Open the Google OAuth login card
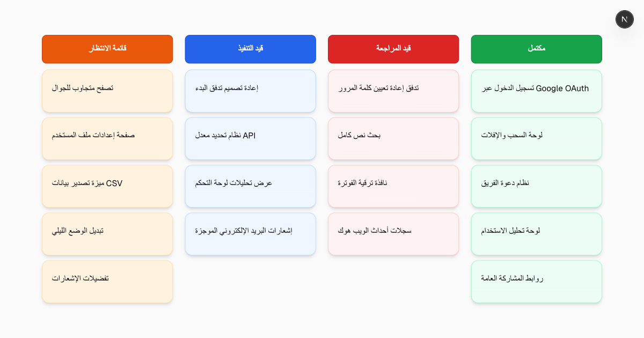Viewport: 644px width, 338px height. [x=537, y=91]
